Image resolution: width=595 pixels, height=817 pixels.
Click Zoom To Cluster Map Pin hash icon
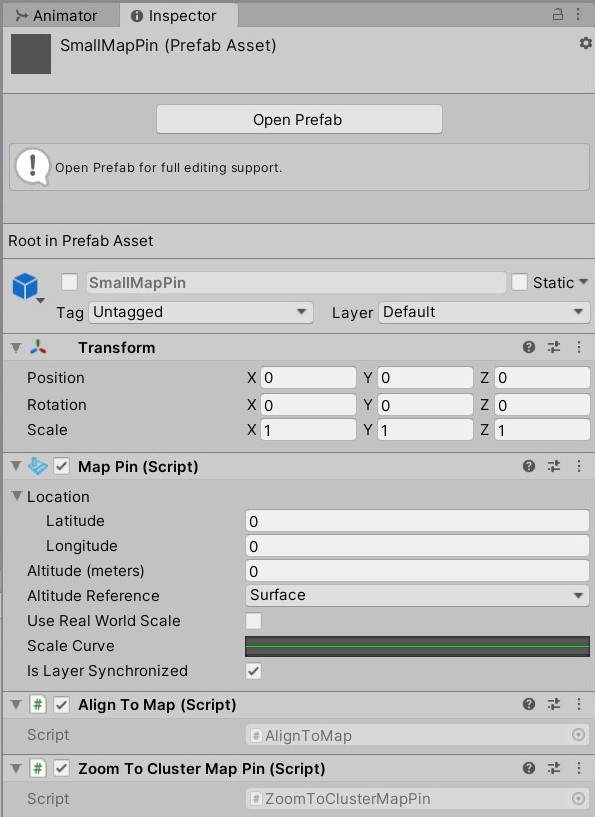(x=38, y=768)
